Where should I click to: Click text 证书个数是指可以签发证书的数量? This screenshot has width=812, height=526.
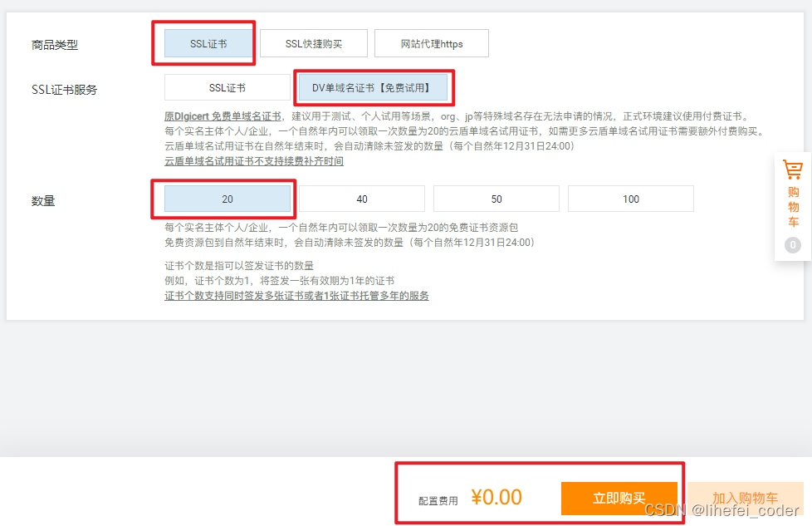pos(239,266)
